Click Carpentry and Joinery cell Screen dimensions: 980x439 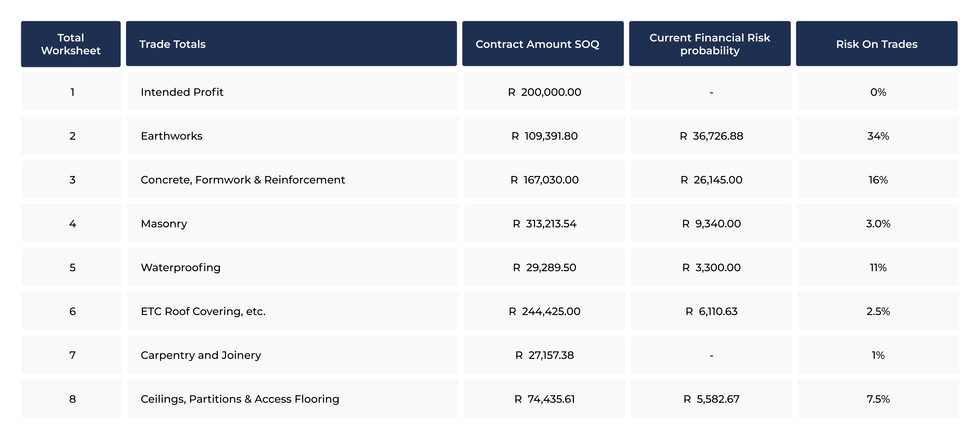point(201,355)
